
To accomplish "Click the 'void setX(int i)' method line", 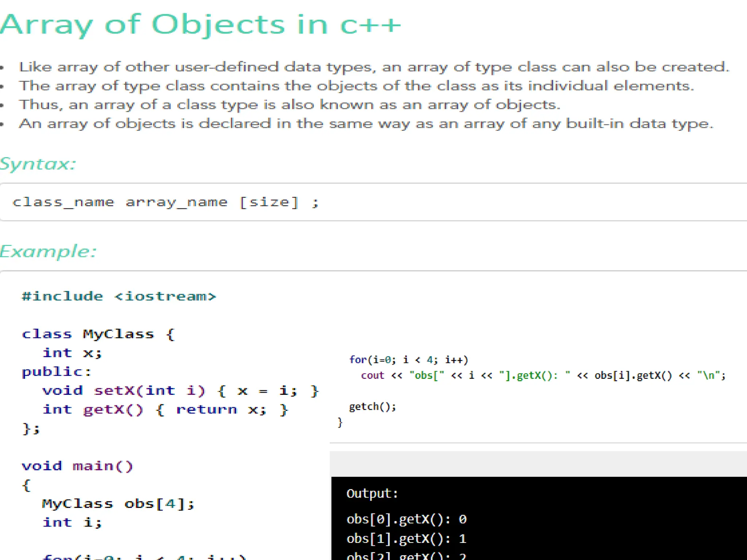I will [x=181, y=390].
